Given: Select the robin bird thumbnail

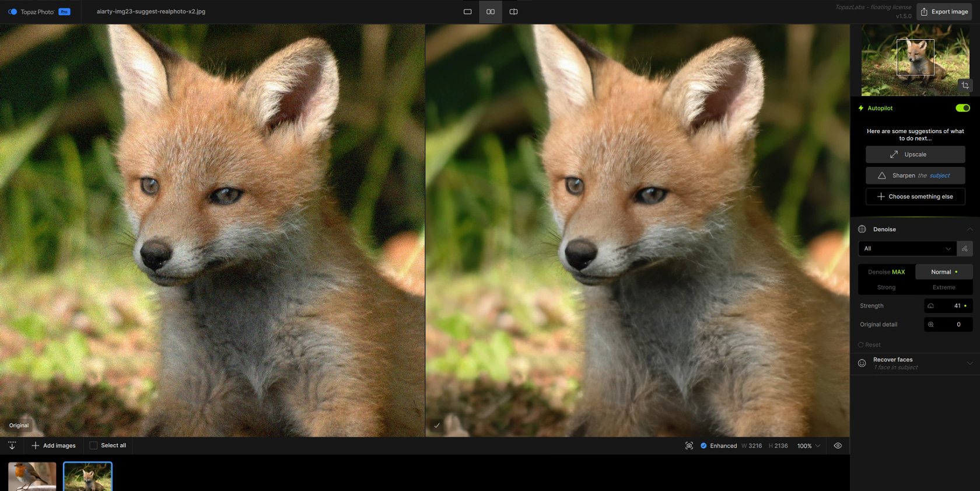Looking at the screenshot, I should 32,476.
